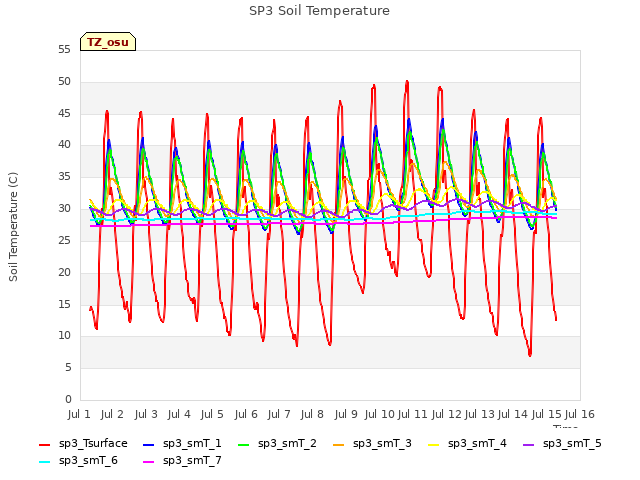Toggle sp3_Tsurface series in legend
Image resolution: width=640 pixels, height=480 pixels.
point(83,444)
